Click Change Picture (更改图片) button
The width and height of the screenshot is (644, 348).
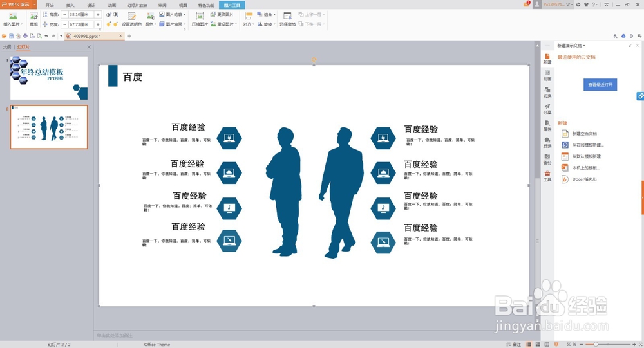222,14
